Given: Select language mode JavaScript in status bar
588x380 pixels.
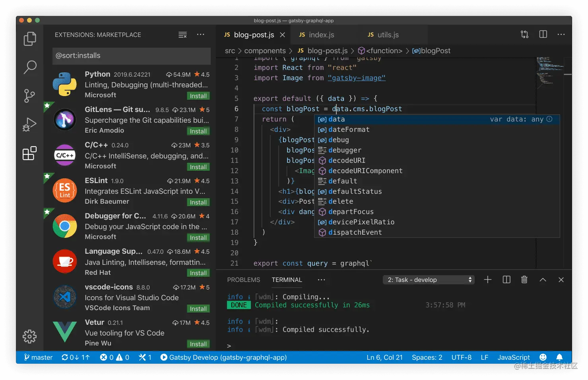Looking at the screenshot, I should point(514,357).
